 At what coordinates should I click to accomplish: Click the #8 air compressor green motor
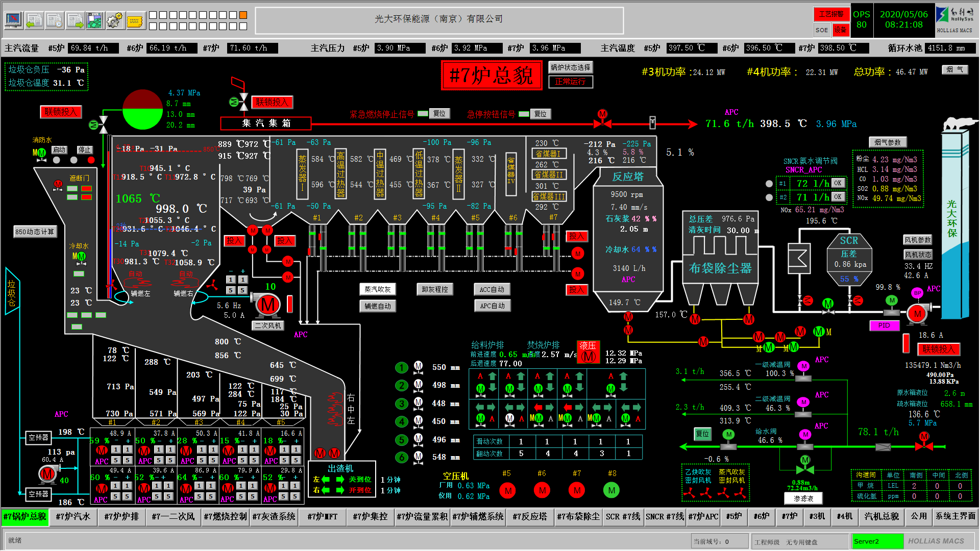click(x=611, y=490)
